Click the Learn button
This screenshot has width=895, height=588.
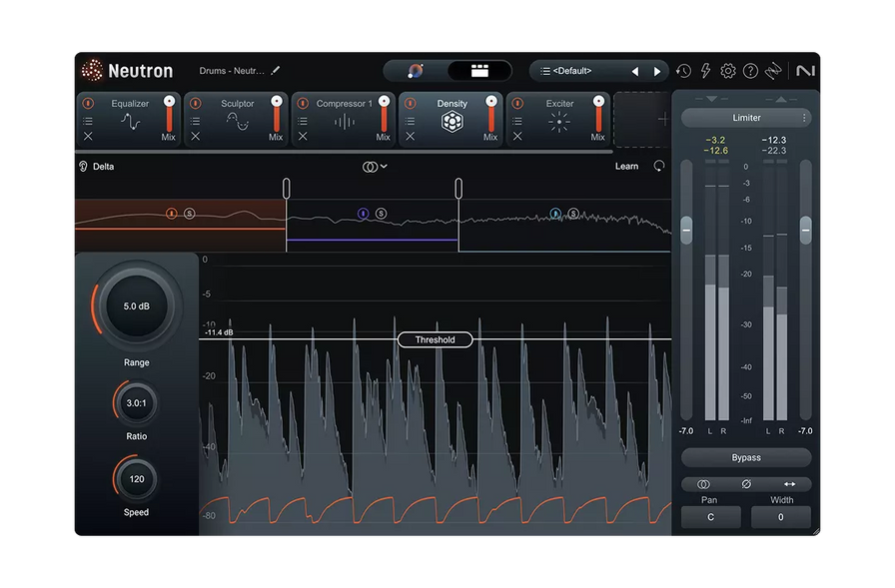(626, 166)
